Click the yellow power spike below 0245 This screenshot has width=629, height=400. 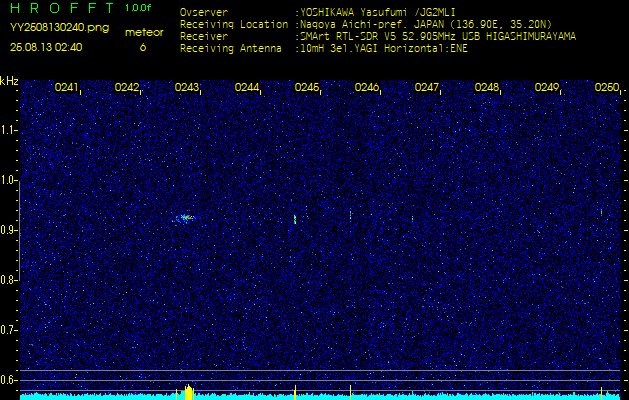295,392
